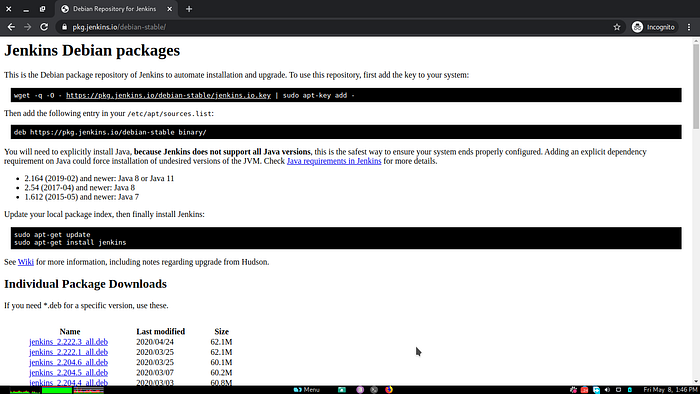The height and width of the screenshot is (394, 700).
Task: Download jenkins_2.204.6_all.deb
Action: pyautogui.click(x=68, y=362)
